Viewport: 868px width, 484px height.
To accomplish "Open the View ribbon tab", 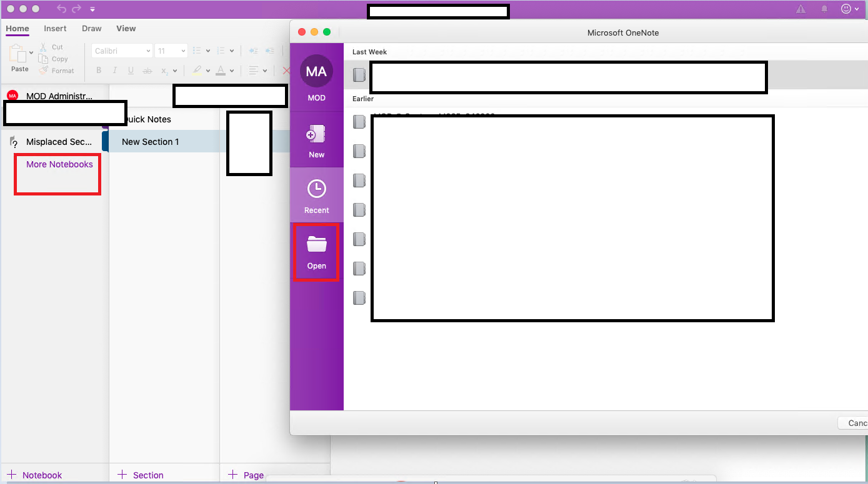I will (126, 28).
